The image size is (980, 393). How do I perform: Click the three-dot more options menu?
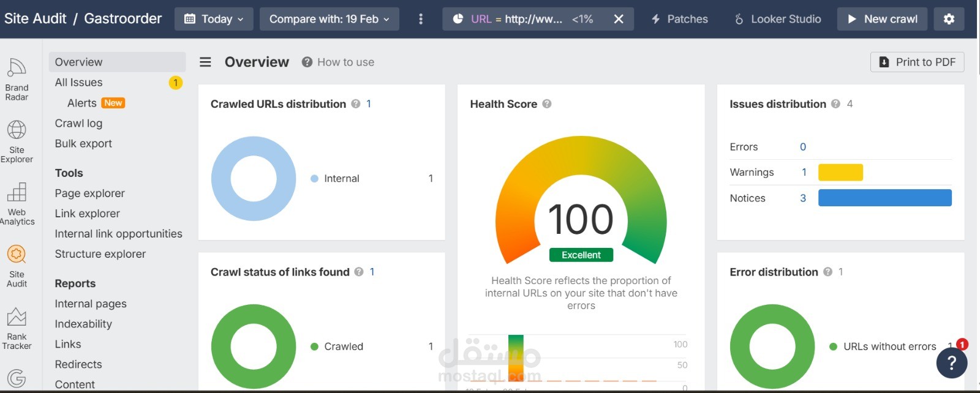421,19
